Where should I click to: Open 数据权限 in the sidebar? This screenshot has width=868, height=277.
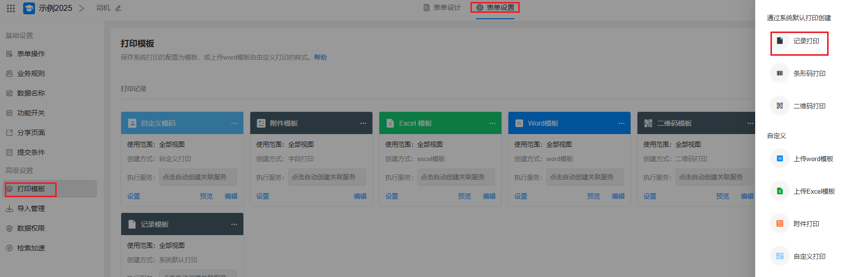(x=31, y=228)
